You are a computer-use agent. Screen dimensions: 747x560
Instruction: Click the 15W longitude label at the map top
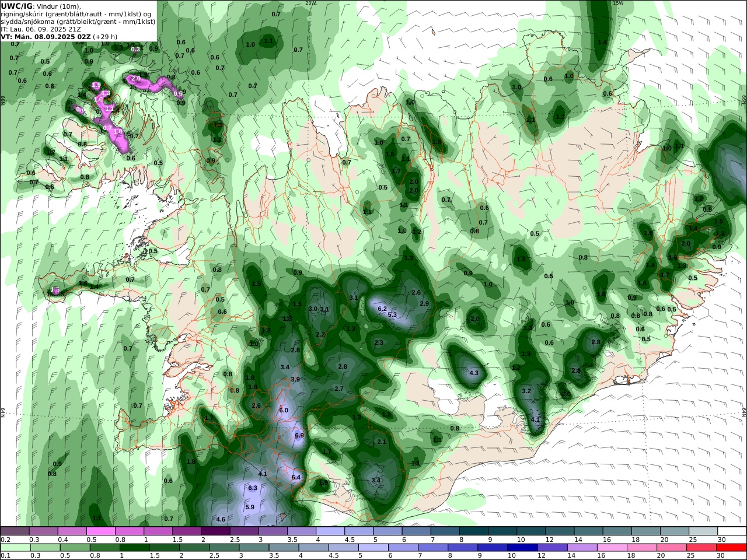tap(618, 3)
